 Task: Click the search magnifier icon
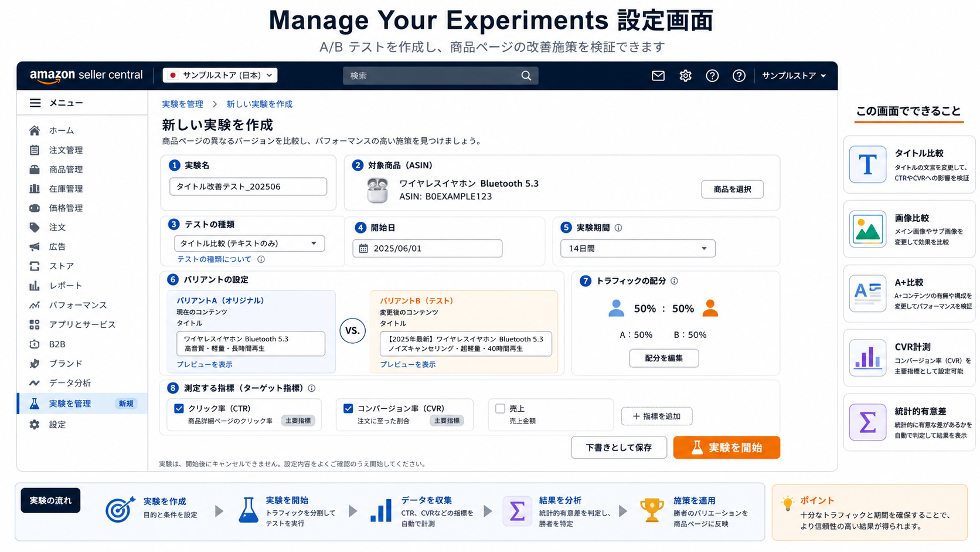(526, 76)
